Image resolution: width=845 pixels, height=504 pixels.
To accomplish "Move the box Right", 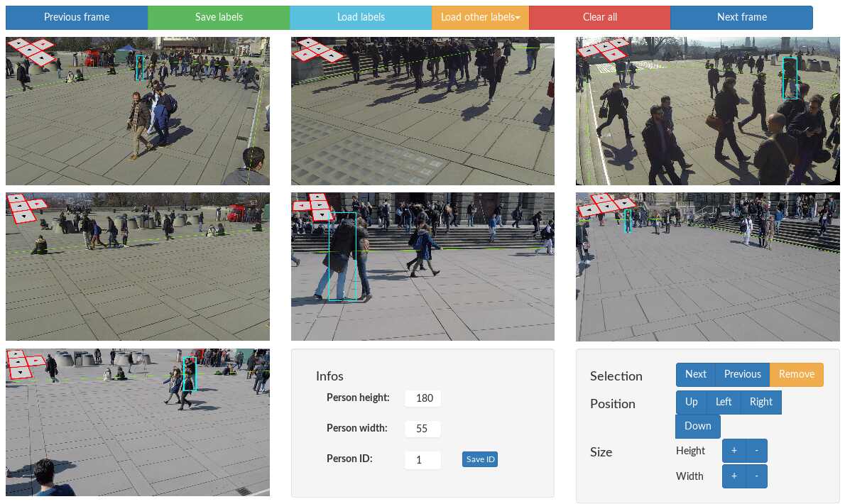I will (x=761, y=402).
